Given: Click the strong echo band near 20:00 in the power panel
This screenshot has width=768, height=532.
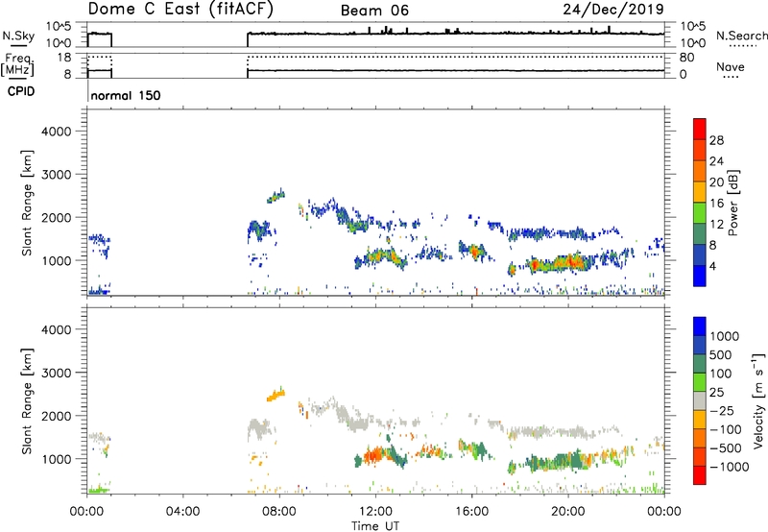Looking at the screenshot, I should (559, 264).
